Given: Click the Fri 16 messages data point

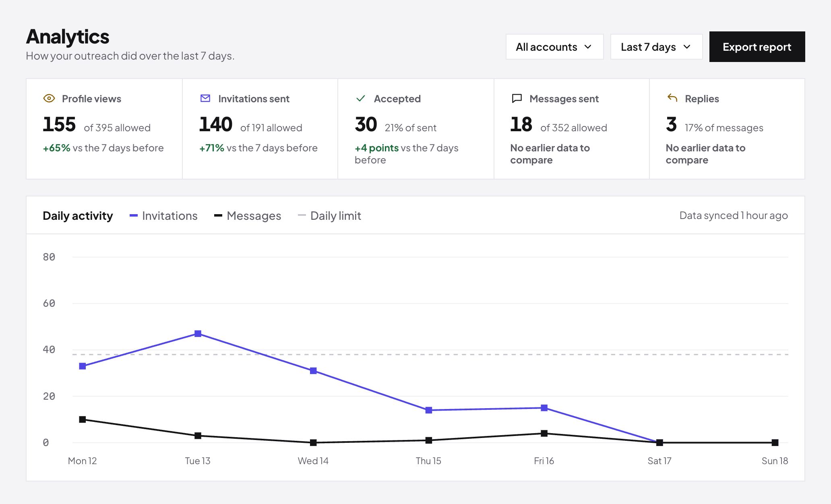Looking at the screenshot, I should [x=544, y=434].
